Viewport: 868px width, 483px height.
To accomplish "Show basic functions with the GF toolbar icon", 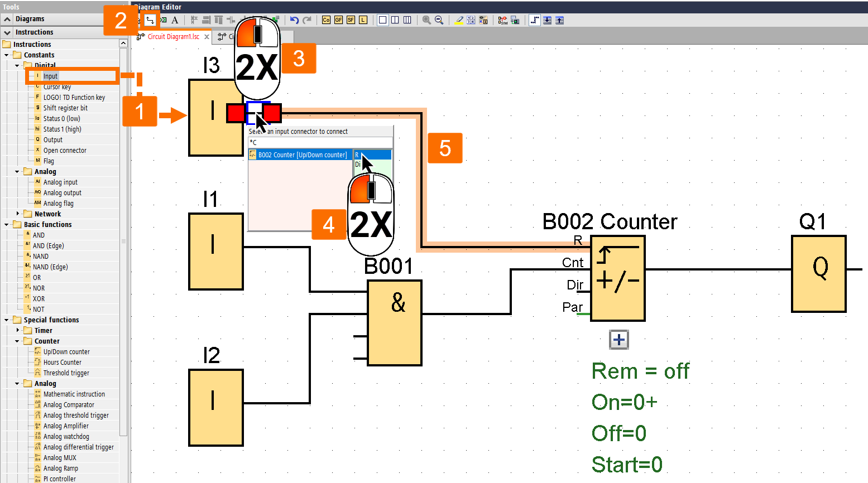I will [338, 20].
